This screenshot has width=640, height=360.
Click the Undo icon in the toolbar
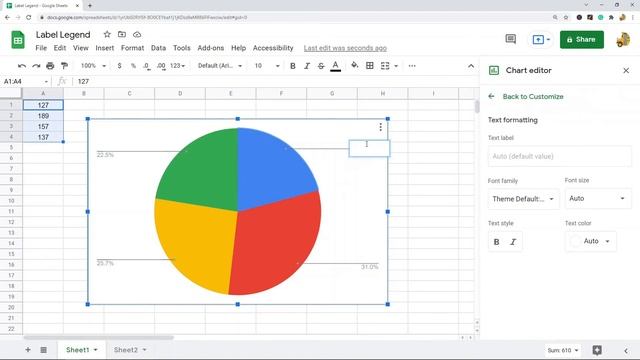[x=22, y=66]
